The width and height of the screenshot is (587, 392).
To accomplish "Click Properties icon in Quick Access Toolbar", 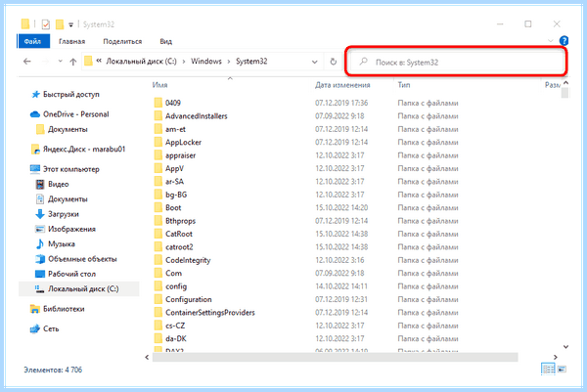I will tap(46, 24).
